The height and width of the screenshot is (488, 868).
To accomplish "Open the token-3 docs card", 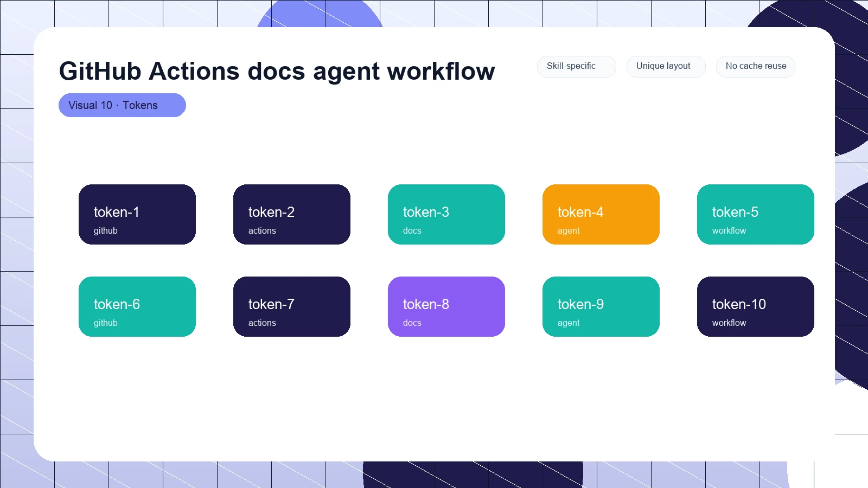I will point(446,214).
